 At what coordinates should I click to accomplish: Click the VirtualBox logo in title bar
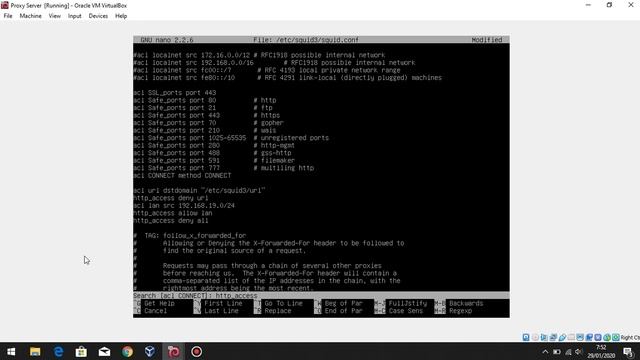click(x=5, y=5)
